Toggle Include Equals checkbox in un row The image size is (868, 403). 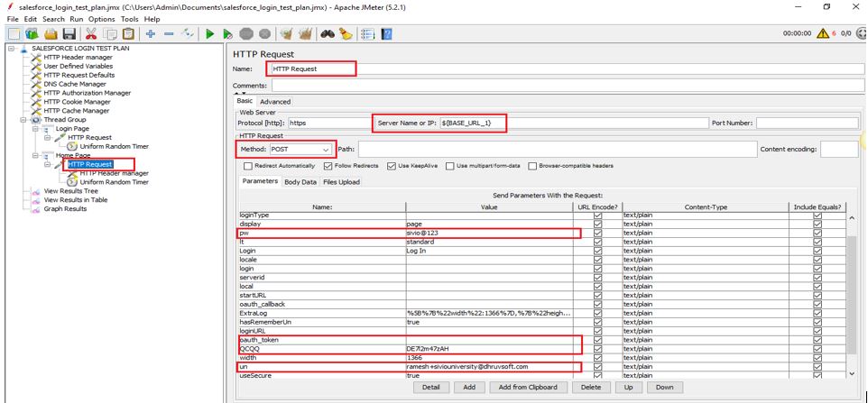(x=817, y=367)
